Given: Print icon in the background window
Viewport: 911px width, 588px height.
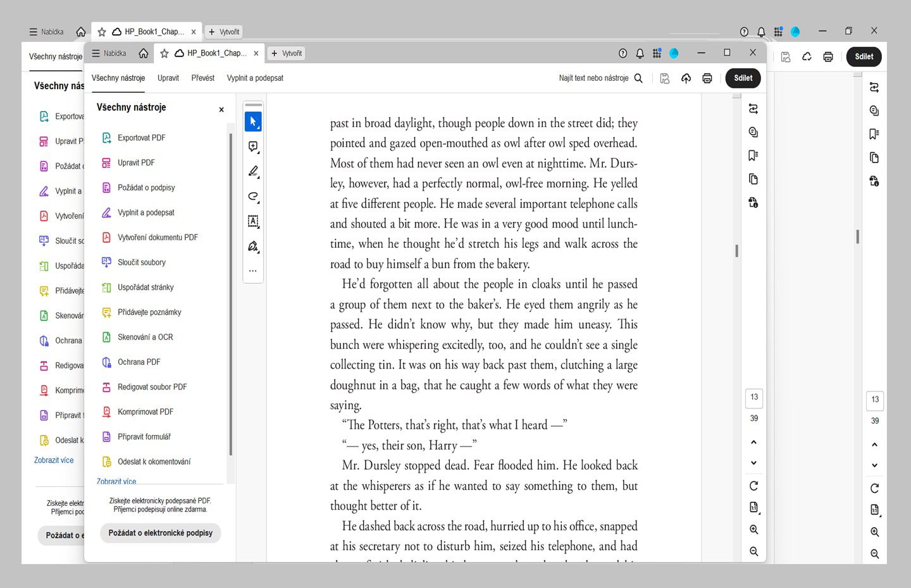Looking at the screenshot, I should coord(828,57).
